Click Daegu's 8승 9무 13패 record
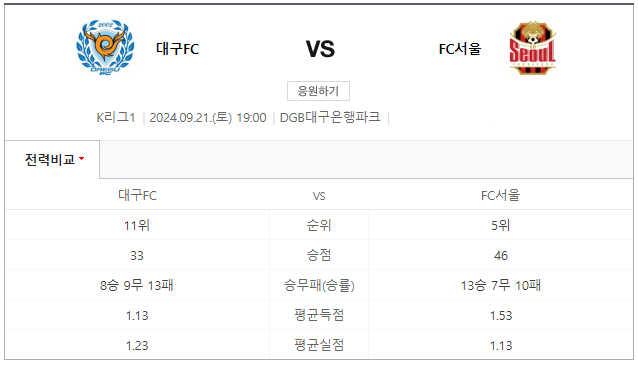Screen dimensions: 638x365 click(x=137, y=285)
